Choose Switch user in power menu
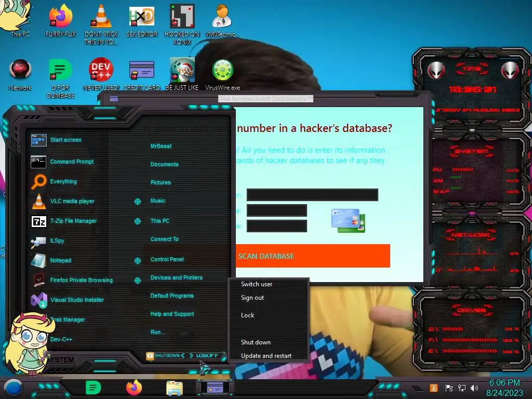Screen dimensions: 532x399 click(257, 284)
